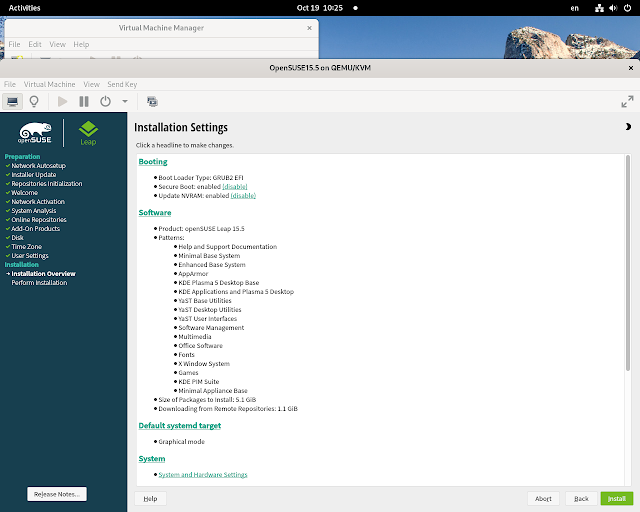
Task: Open Edit menu in Virtual Machine Manager
Action: [35, 44]
